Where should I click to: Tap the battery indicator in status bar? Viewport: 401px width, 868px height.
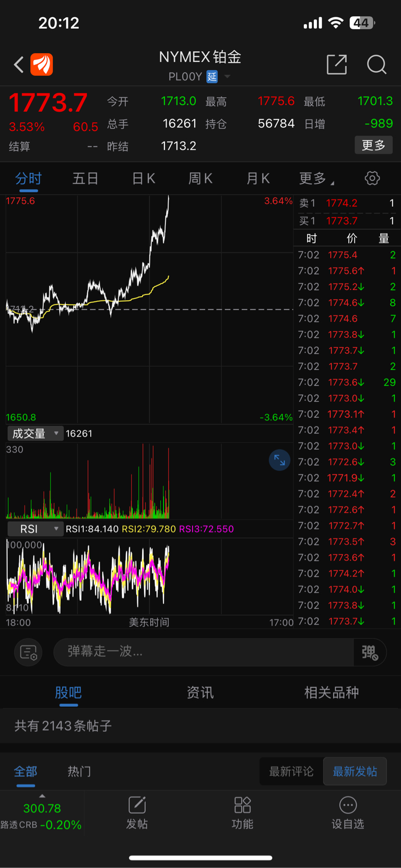[x=362, y=23]
